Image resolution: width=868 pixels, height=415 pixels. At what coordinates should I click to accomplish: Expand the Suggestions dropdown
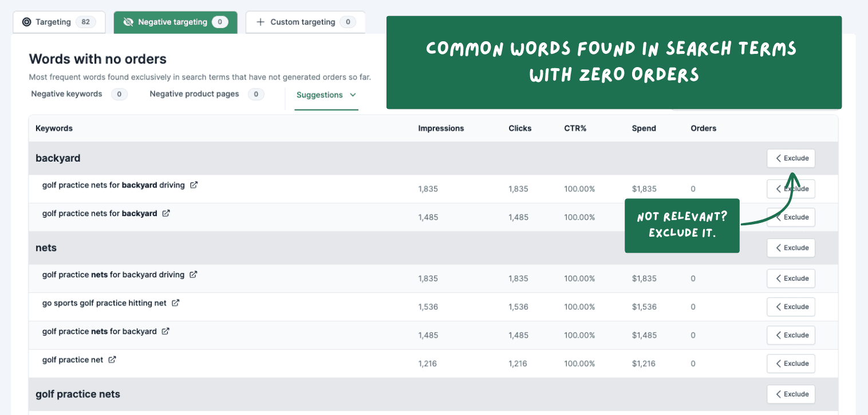pyautogui.click(x=326, y=95)
